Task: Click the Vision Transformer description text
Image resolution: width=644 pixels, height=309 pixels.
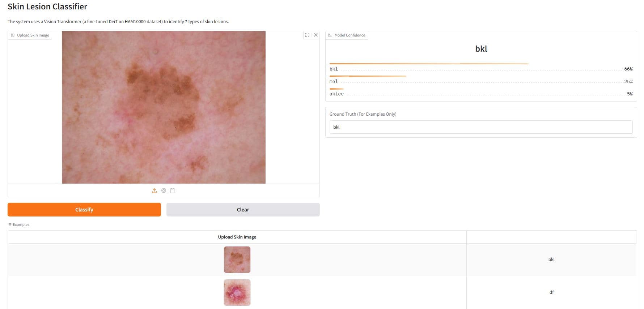Action: (x=118, y=22)
